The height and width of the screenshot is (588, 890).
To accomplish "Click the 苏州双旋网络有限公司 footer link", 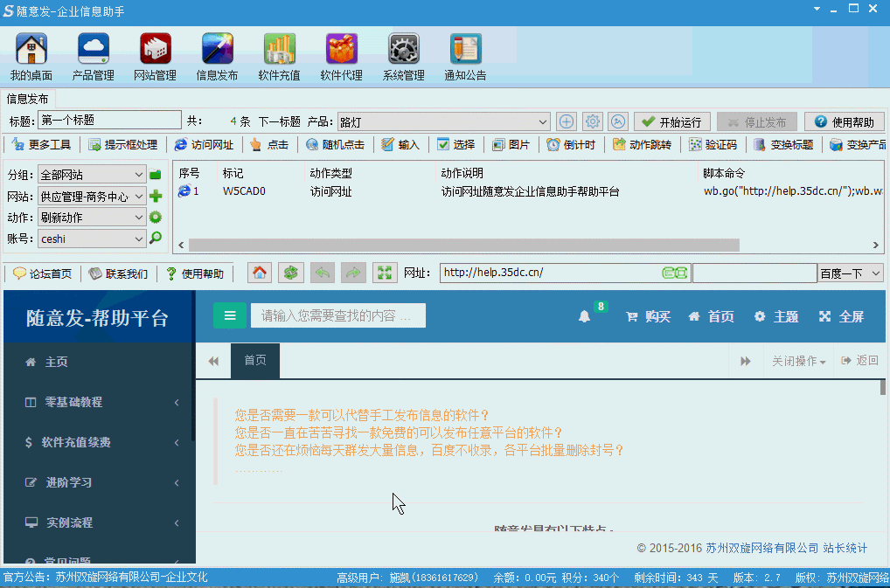I will [761, 548].
